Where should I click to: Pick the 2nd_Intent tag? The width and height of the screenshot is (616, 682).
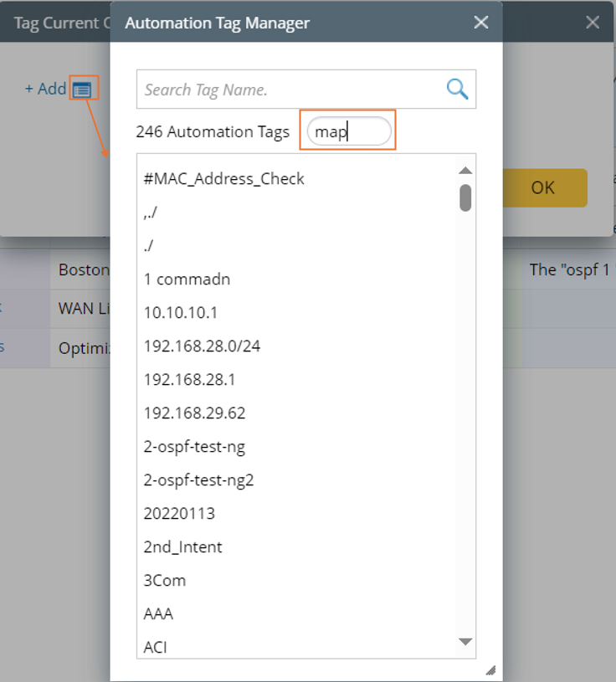pyautogui.click(x=183, y=547)
